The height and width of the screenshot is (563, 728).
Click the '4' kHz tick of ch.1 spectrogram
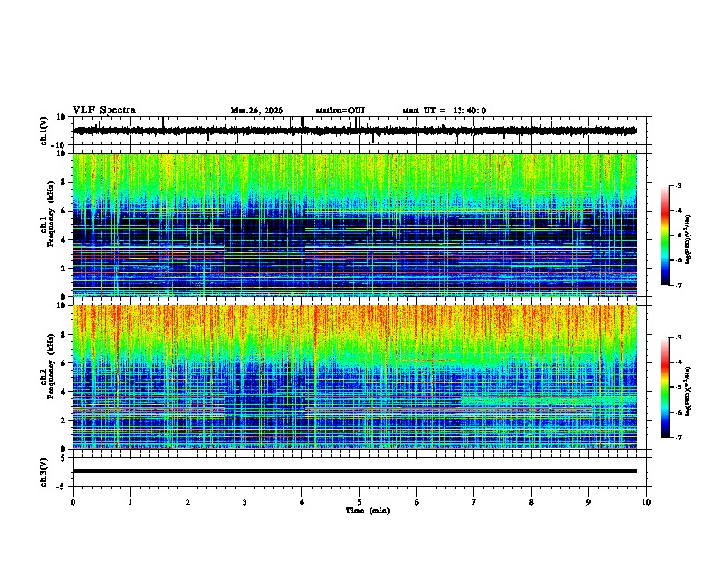point(63,240)
